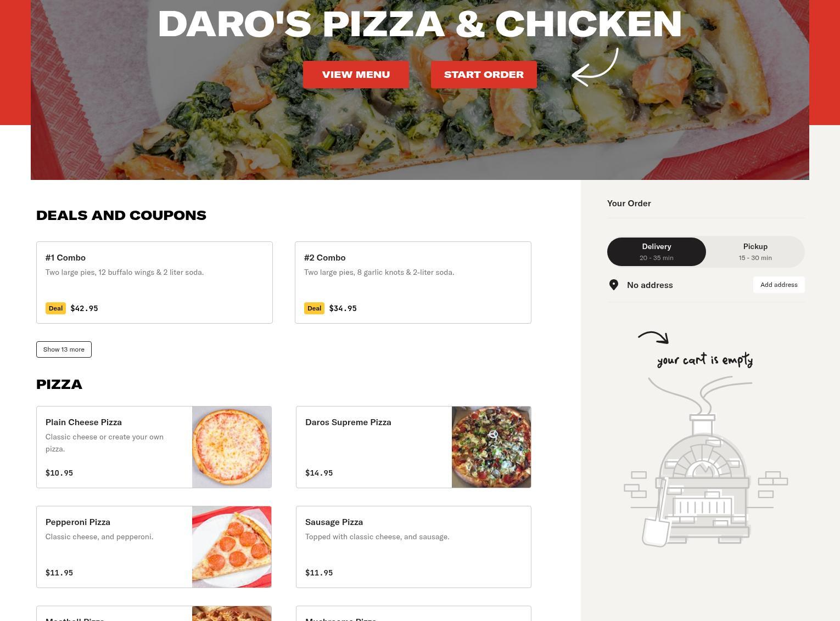Click the pizza oven empty cart illustration
Image resolution: width=840 pixels, height=621 pixels.
tap(705, 461)
